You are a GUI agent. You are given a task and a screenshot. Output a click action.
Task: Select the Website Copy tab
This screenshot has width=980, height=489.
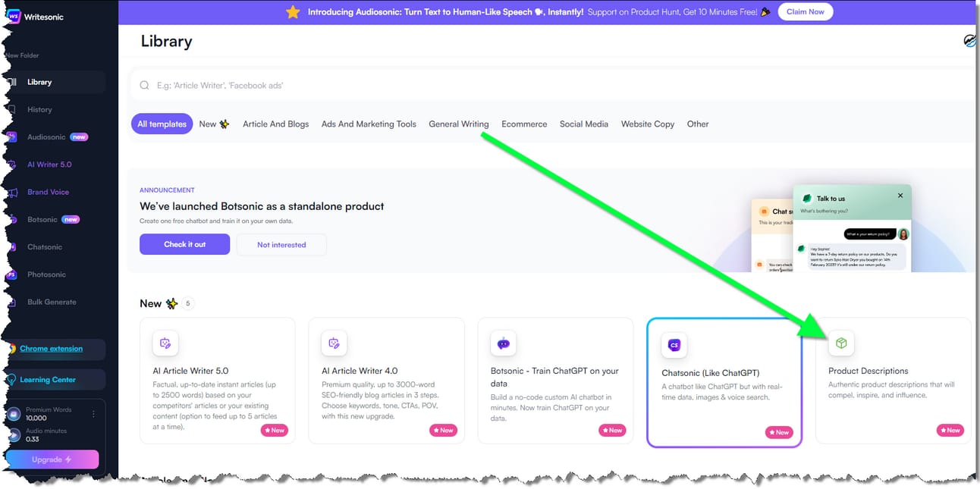click(648, 124)
